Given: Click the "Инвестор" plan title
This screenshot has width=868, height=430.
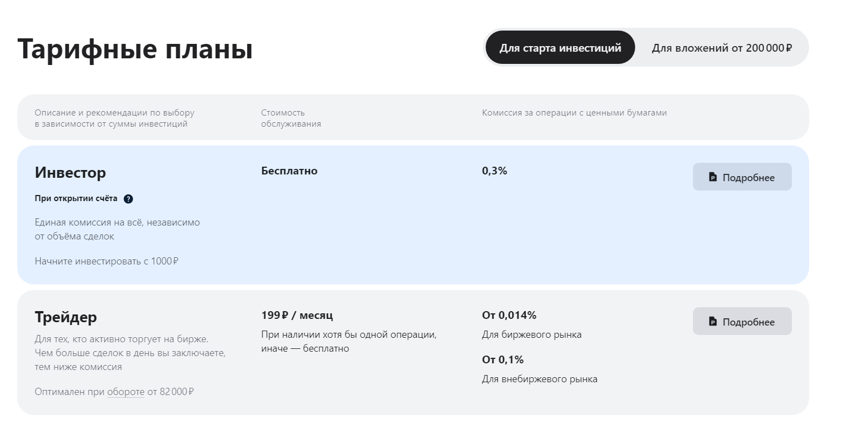Looking at the screenshot, I should [70, 173].
